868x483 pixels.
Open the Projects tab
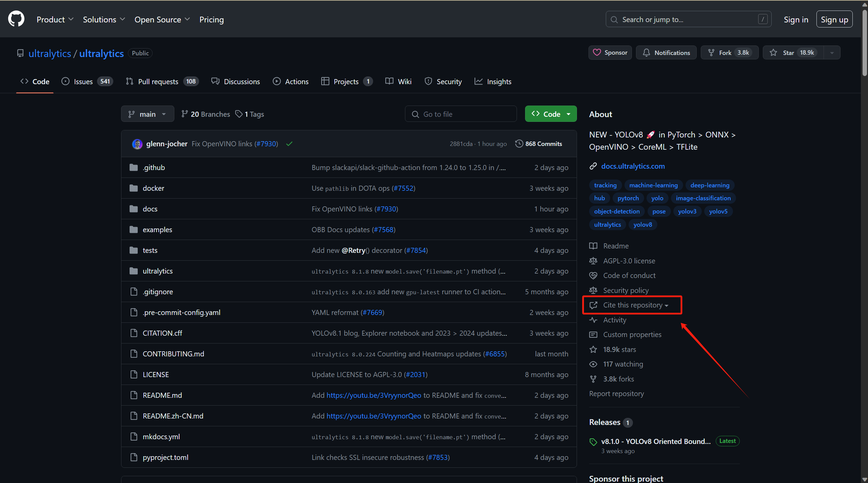pos(347,81)
